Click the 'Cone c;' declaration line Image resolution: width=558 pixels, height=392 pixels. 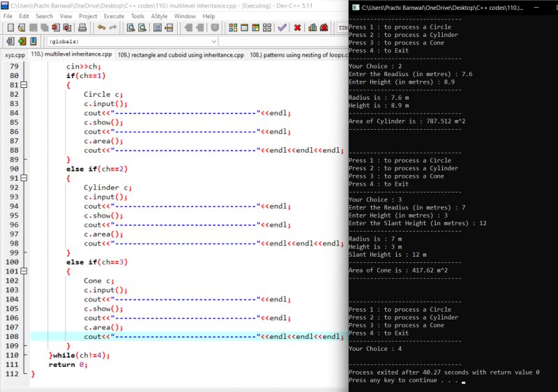coord(99,280)
